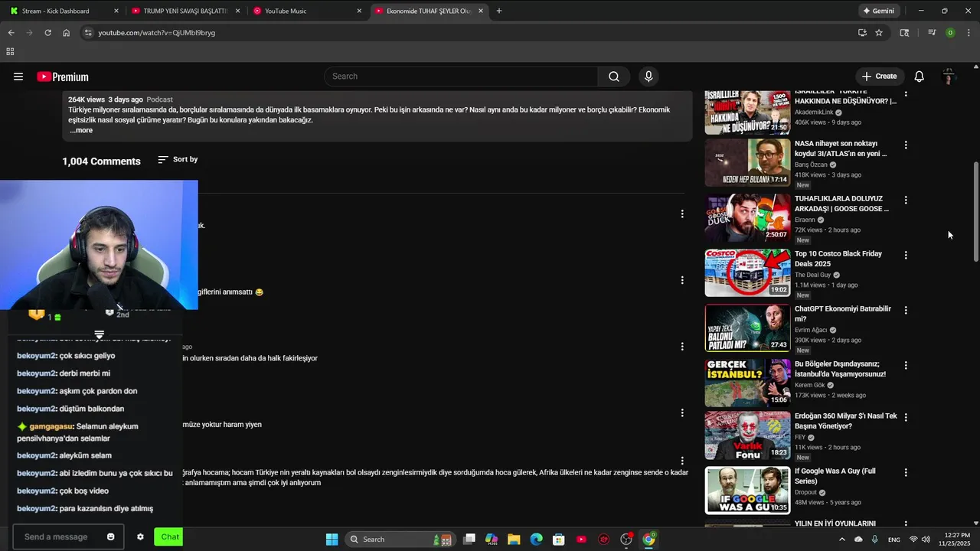Open action menu on 'hocama' comment
The height and width of the screenshot is (551, 980).
point(682,461)
